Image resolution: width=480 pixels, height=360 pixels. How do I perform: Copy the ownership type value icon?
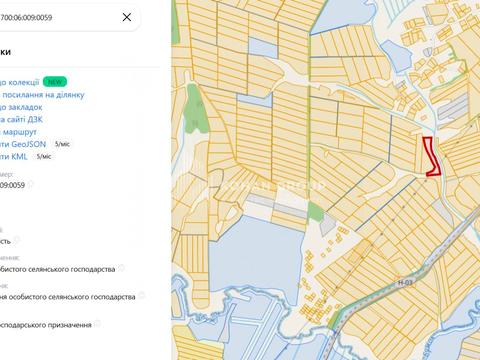tap(16, 240)
